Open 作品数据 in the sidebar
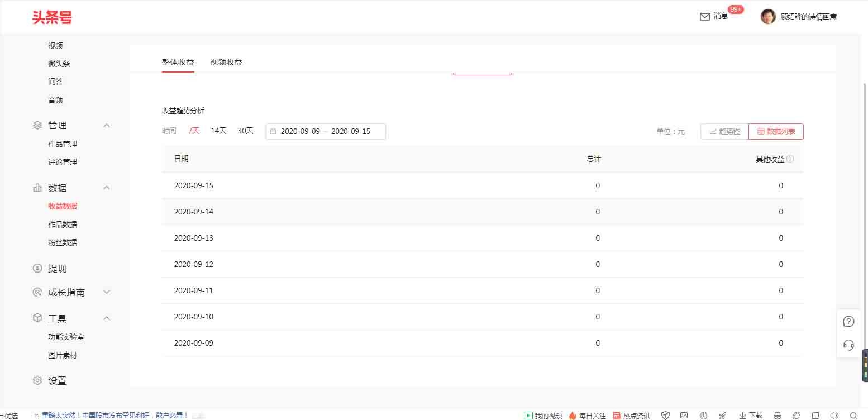This screenshot has height=420, width=868. click(63, 225)
